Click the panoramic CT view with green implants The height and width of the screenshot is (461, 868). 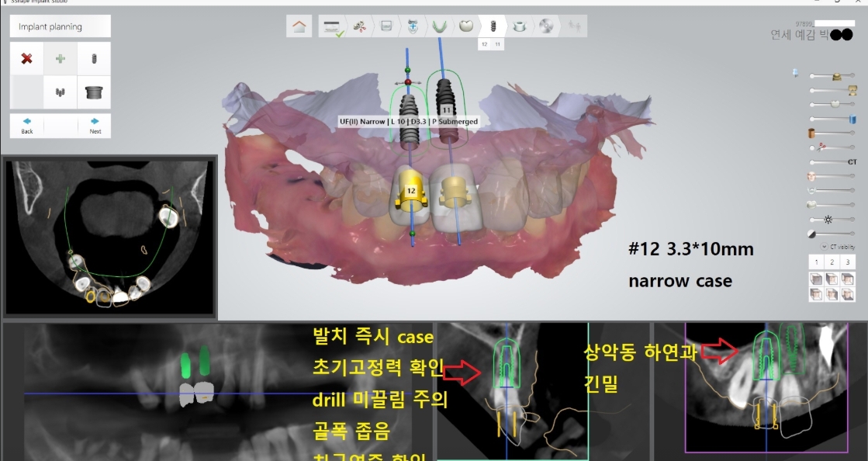point(219,391)
